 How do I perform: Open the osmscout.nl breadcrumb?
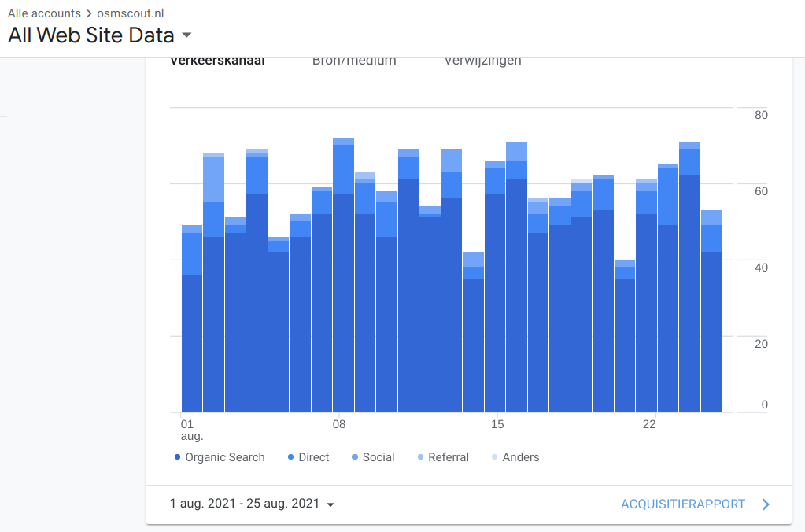(x=131, y=13)
